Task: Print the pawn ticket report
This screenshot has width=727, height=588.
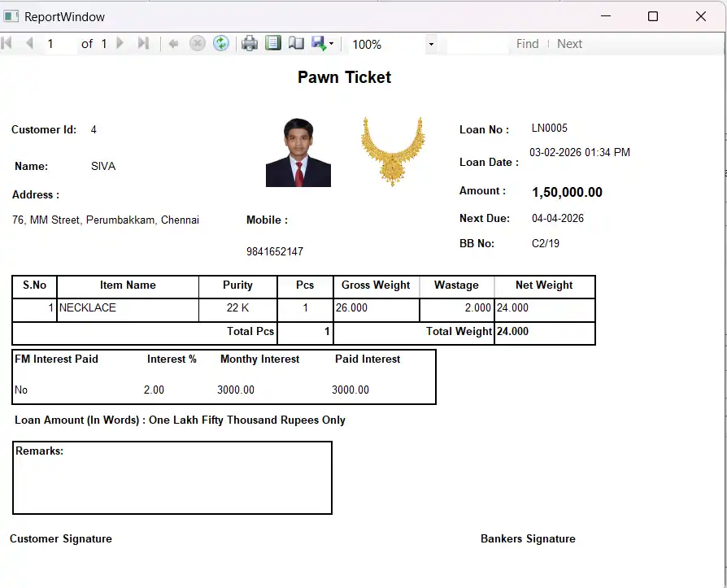Action: click(250, 44)
